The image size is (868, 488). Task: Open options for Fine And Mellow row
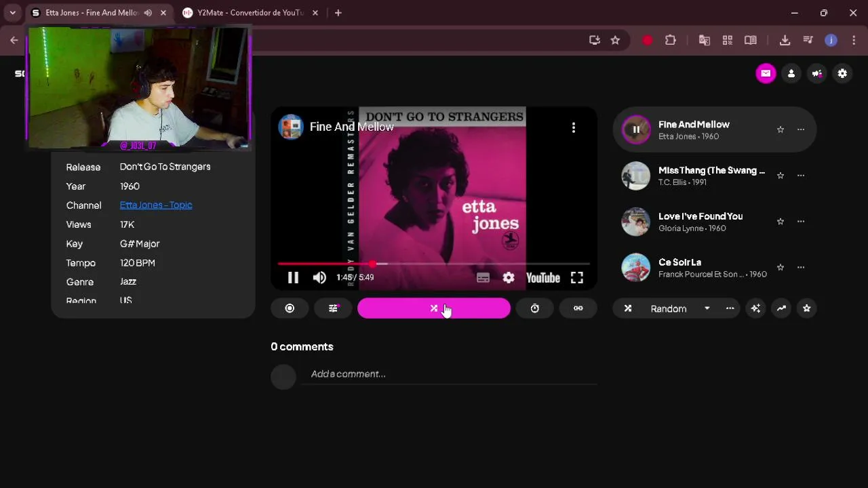pos(801,129)
